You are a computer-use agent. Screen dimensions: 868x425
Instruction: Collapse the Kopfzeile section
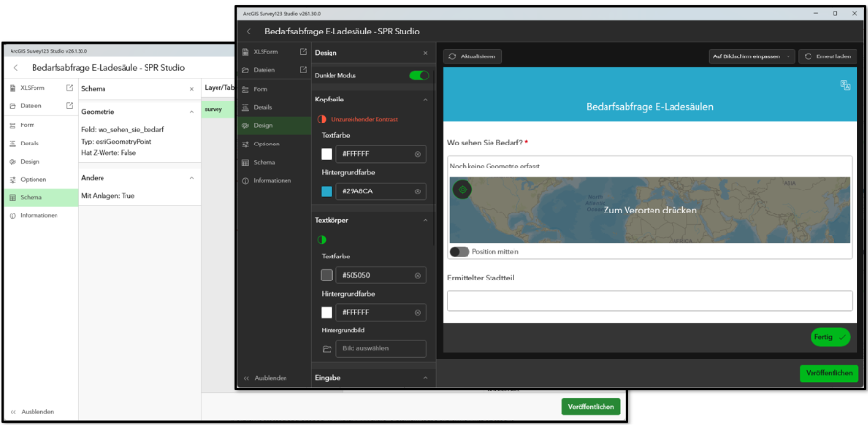click(425, 99)
